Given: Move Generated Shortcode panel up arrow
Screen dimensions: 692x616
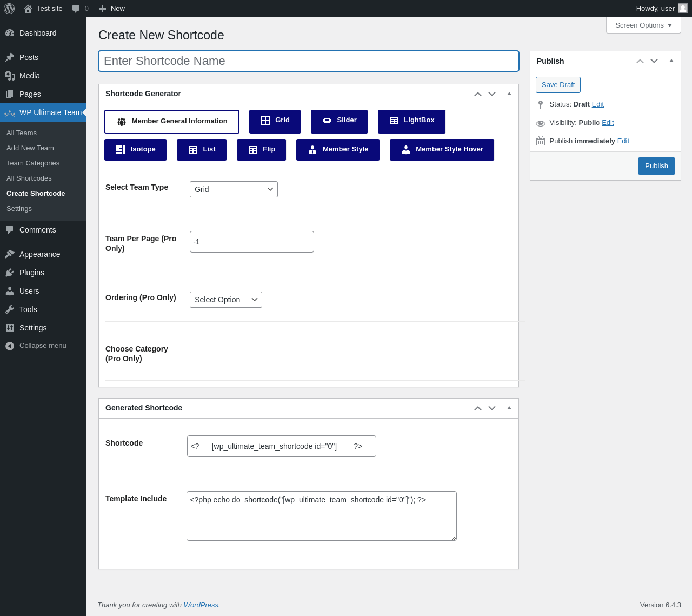Looking at the screenshot, I should [478, 408].
